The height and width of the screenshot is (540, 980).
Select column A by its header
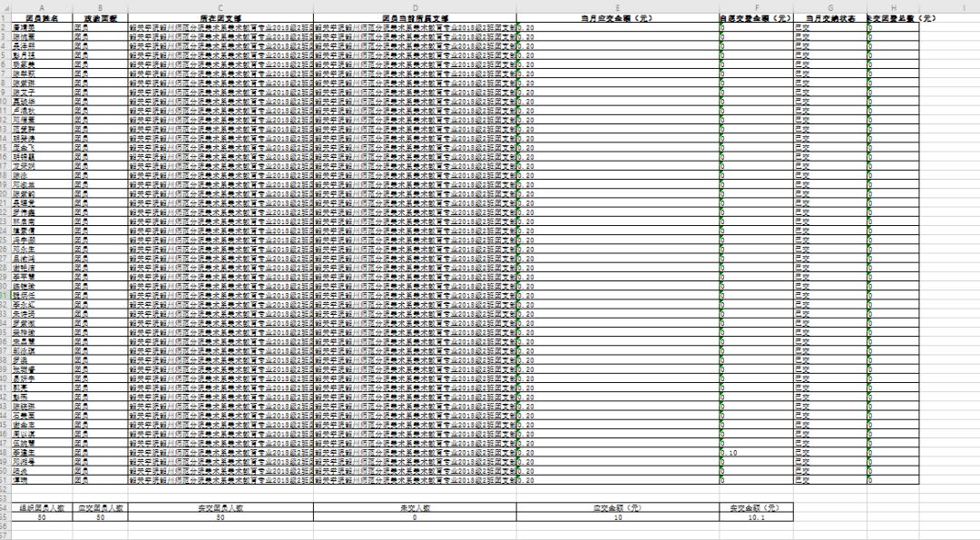[41, 7]
